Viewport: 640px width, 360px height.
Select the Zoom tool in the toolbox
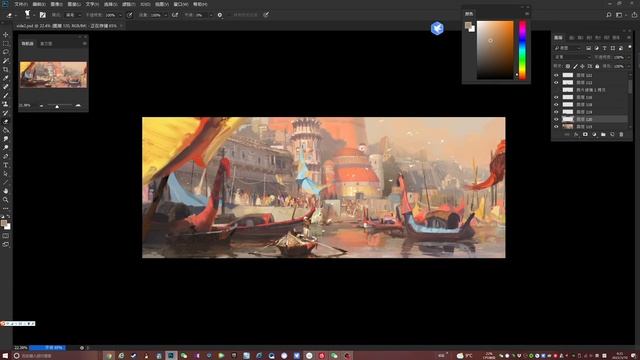tap(6, 200)
